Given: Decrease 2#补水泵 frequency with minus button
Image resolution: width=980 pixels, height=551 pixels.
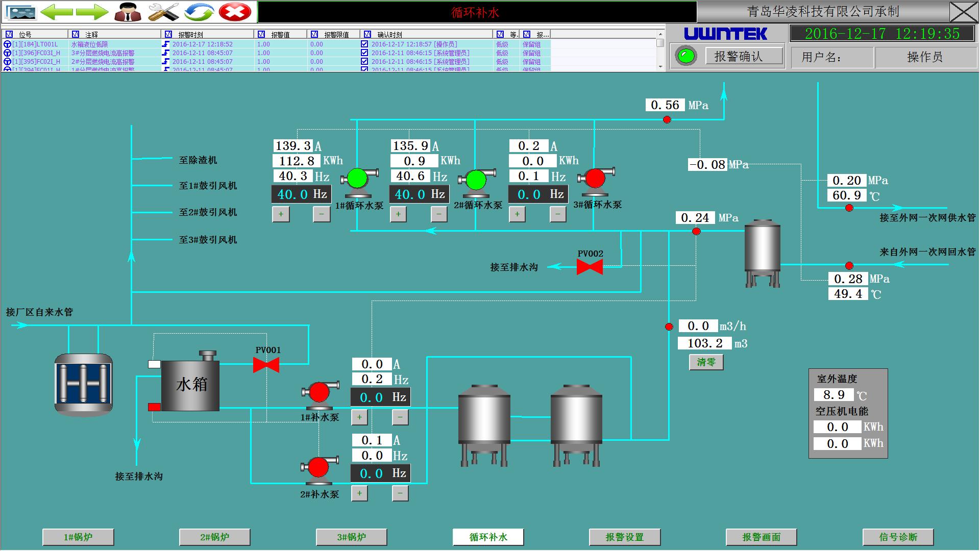Looking at the screenshot, I should click(400, 493).
